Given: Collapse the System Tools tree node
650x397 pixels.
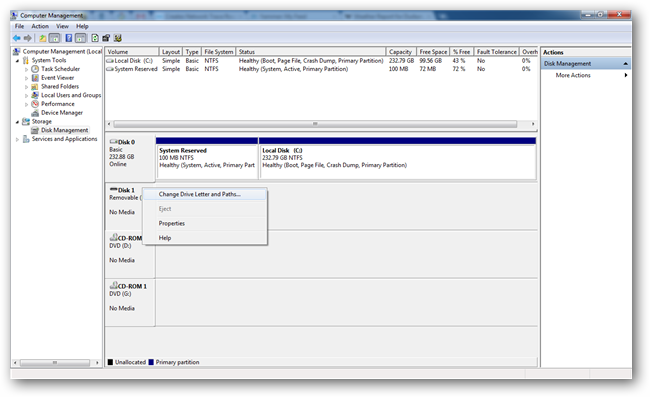Looking at the screenshot, I should [x=17, y=61].
